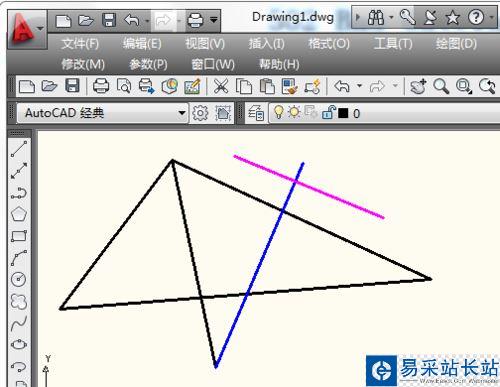Image resolution: width=500 pixels, height=387 pixels.
Task: Click the Zoom Window icon
Action: point(464,86)
